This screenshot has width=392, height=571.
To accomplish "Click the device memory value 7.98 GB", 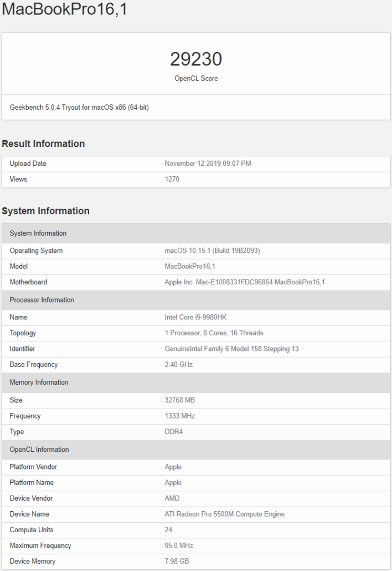I will [x=177, y=562].
